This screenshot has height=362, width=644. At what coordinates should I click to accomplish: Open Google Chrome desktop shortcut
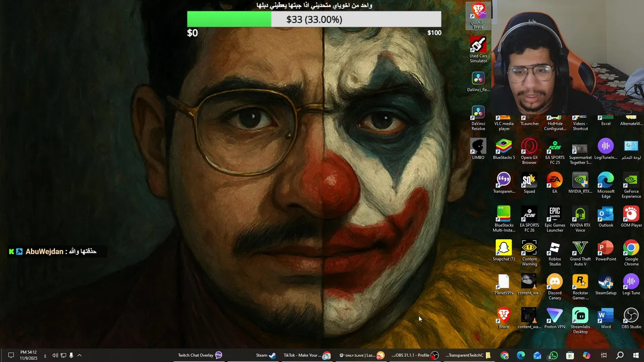tap(631, 253)
